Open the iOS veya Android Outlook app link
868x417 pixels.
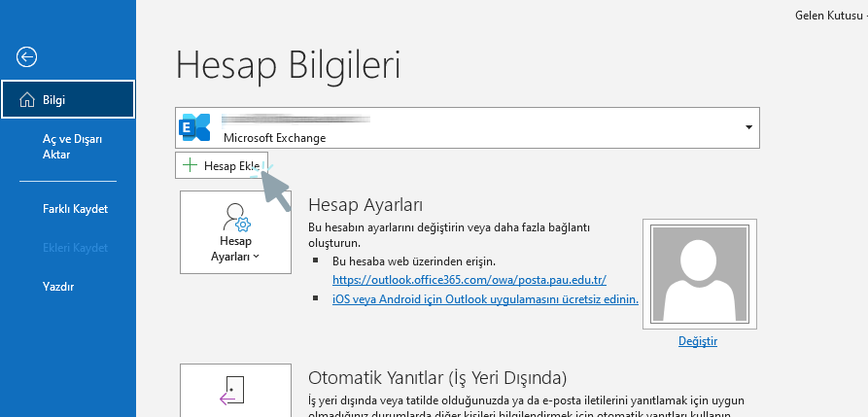pos(485,299)
